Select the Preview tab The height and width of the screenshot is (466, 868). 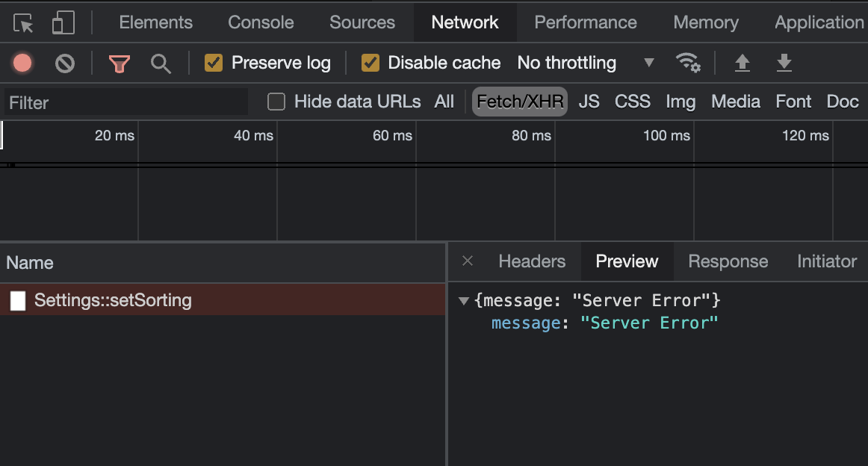click(627, 261)
